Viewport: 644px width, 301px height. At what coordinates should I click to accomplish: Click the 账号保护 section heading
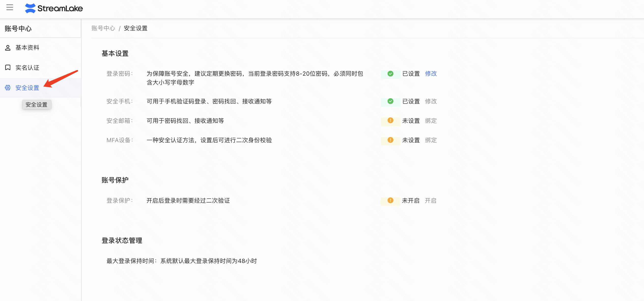coord(115,180)
